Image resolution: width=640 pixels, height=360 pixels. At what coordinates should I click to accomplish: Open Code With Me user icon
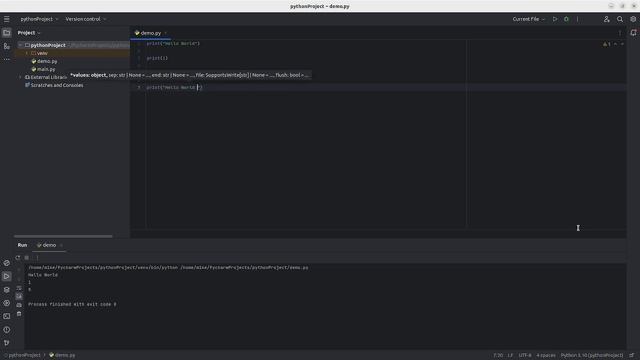pos(607,19)
